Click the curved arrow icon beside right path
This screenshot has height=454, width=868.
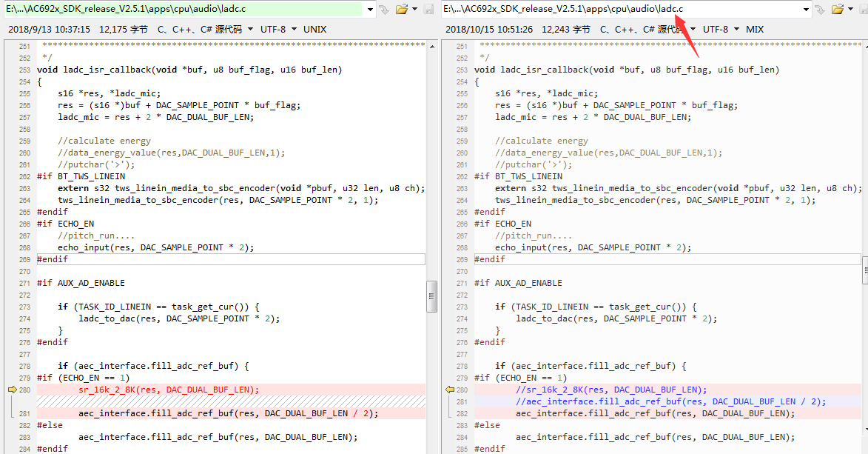[x=820, y=10]
